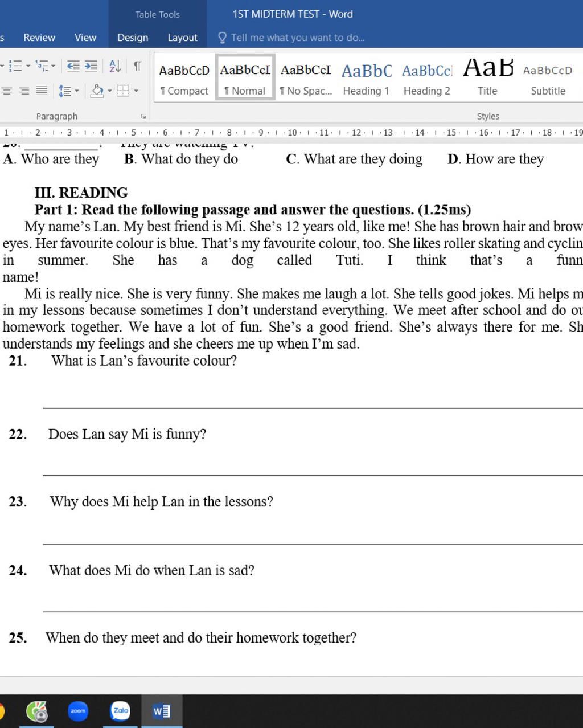This screenshot has height=728, width=583.
Task: Click question 25 about doing homework together
Action: pos(201,637)
